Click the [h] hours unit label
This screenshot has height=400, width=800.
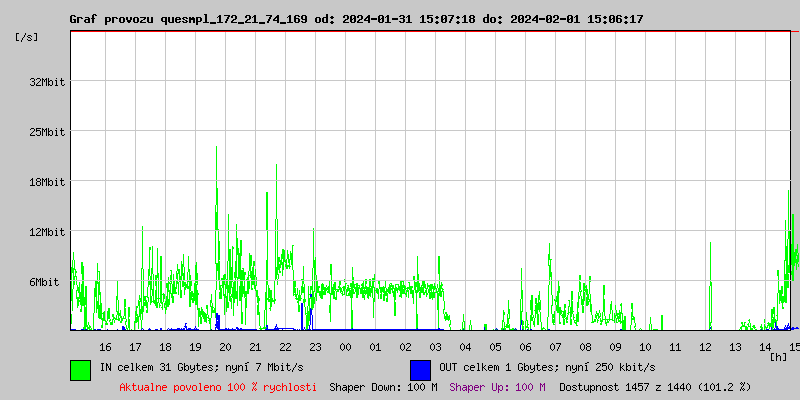tap(779, 356)
